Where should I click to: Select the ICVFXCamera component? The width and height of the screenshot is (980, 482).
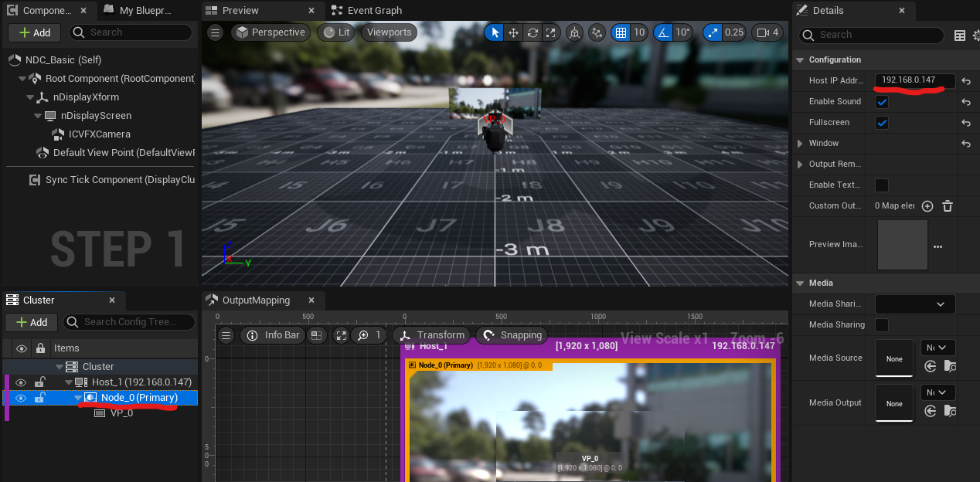pos(99,134)
